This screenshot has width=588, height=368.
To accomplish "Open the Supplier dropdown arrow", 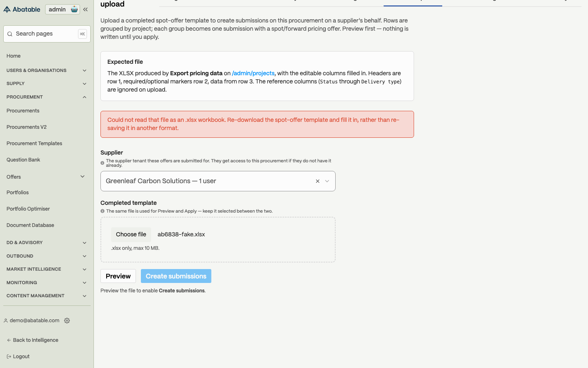I will 327,181.
